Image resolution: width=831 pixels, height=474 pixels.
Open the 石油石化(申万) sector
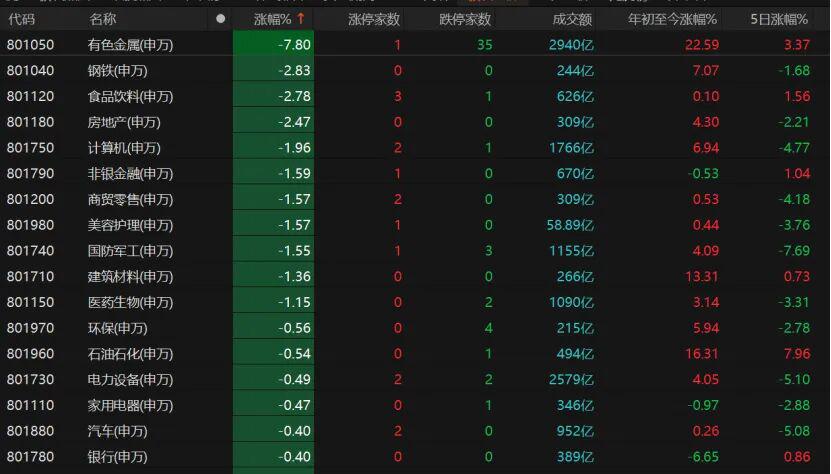pos(130,354)
